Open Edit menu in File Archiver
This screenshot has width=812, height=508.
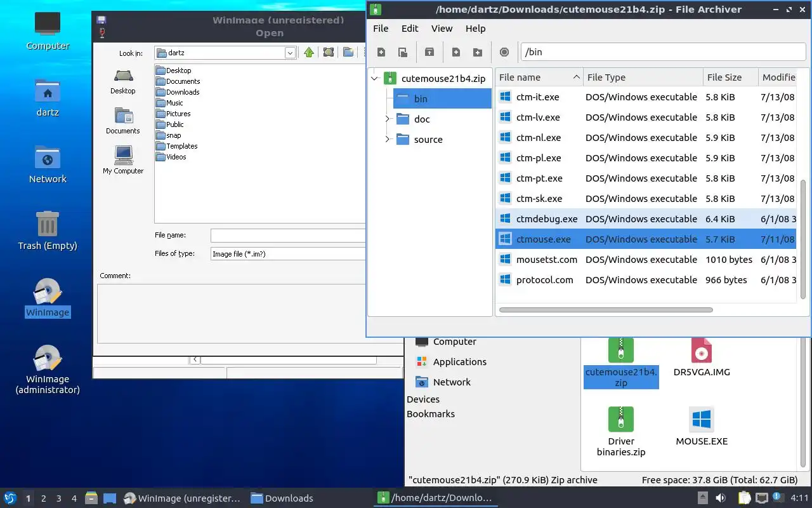pos(410,29)
